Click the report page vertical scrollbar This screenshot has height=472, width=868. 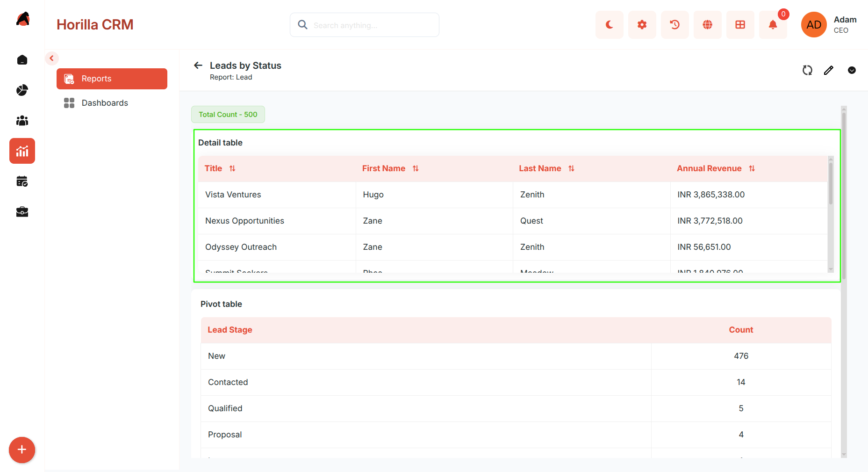844,282
